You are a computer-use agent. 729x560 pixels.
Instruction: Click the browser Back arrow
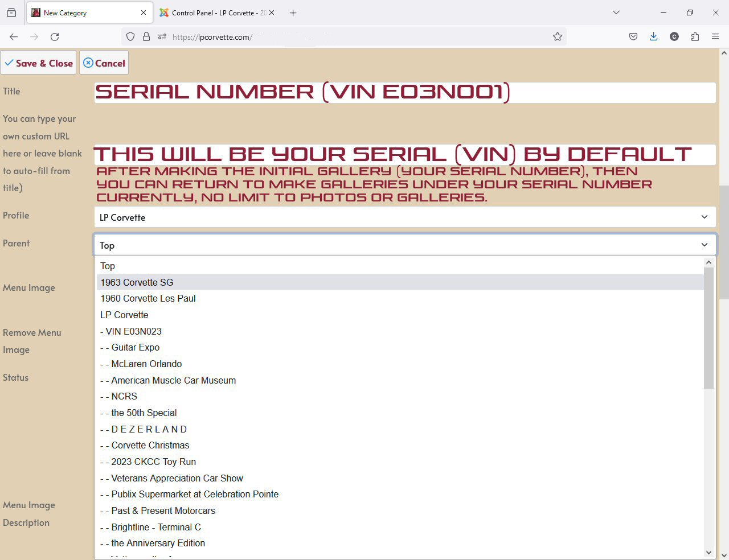click(14, 36)
